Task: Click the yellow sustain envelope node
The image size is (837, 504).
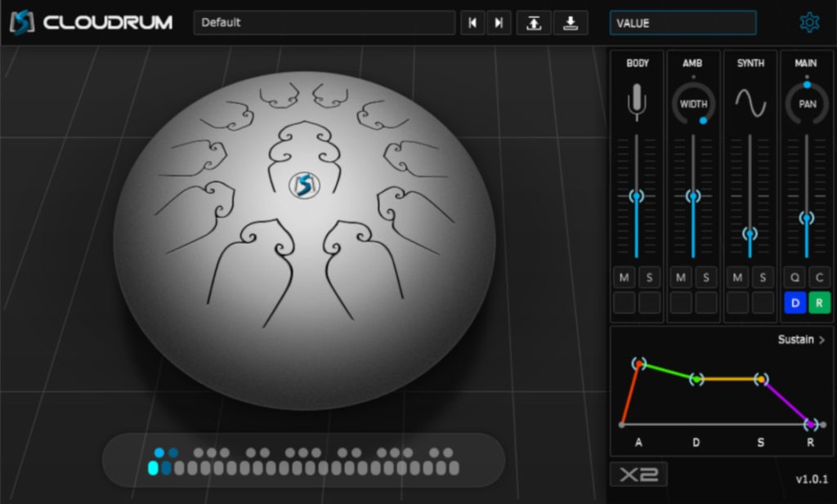Action: 761,379
